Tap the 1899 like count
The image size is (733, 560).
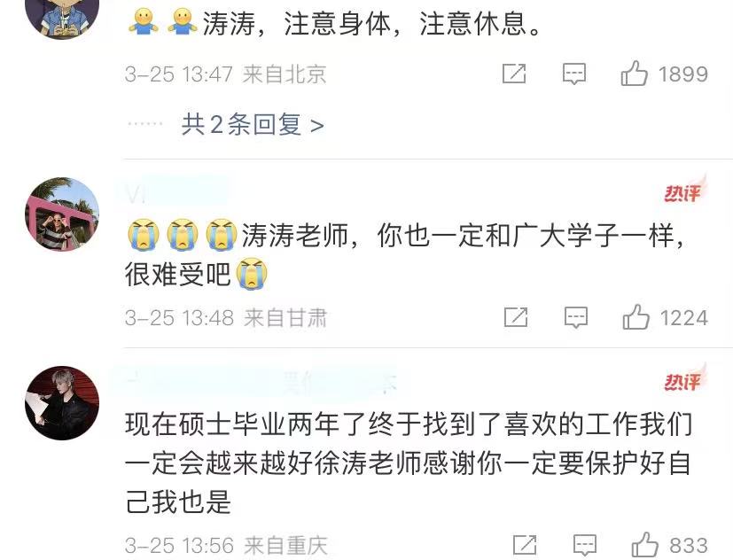point(683,74)
